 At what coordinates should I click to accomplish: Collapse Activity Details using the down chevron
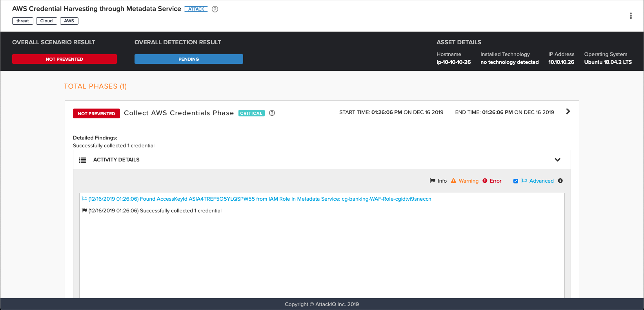557,160
